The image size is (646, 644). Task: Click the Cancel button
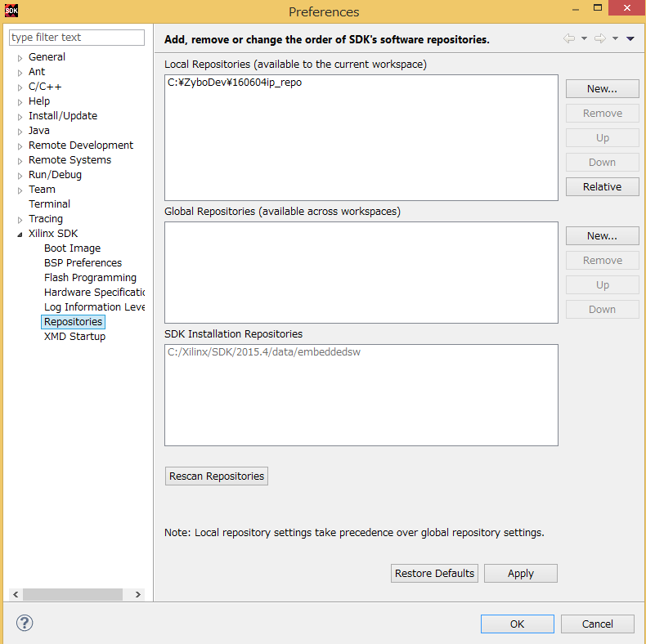click(x=597, y=624)
